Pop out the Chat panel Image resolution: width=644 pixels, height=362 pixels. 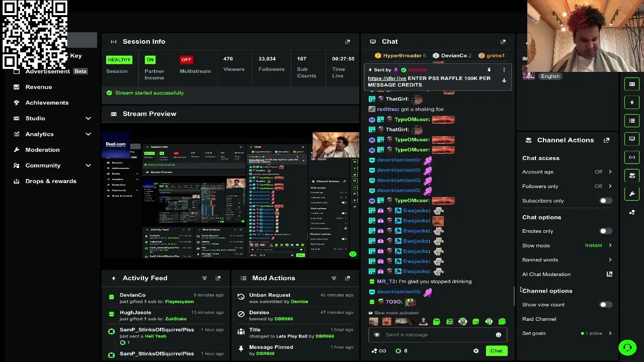coord(503,42)
